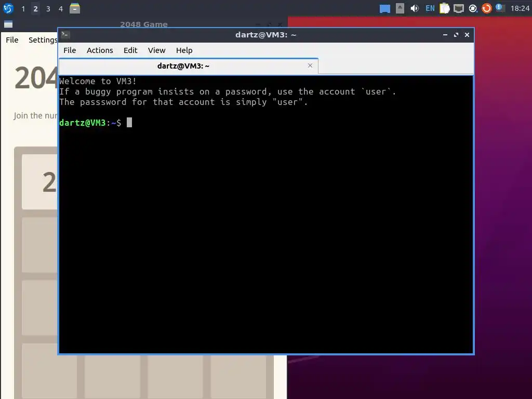532x399 pixels.
Task: Minimize the terminal window
Action: coord(445,35)
